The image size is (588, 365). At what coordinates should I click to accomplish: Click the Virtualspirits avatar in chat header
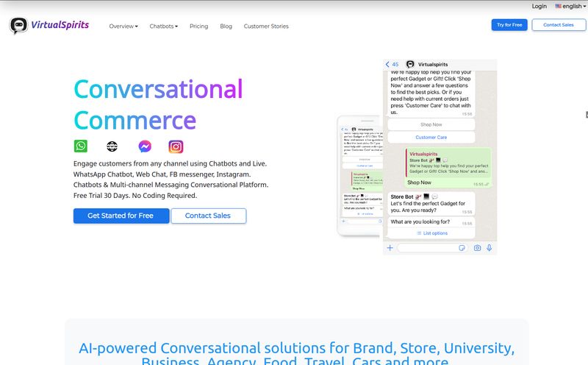[410, 64]
